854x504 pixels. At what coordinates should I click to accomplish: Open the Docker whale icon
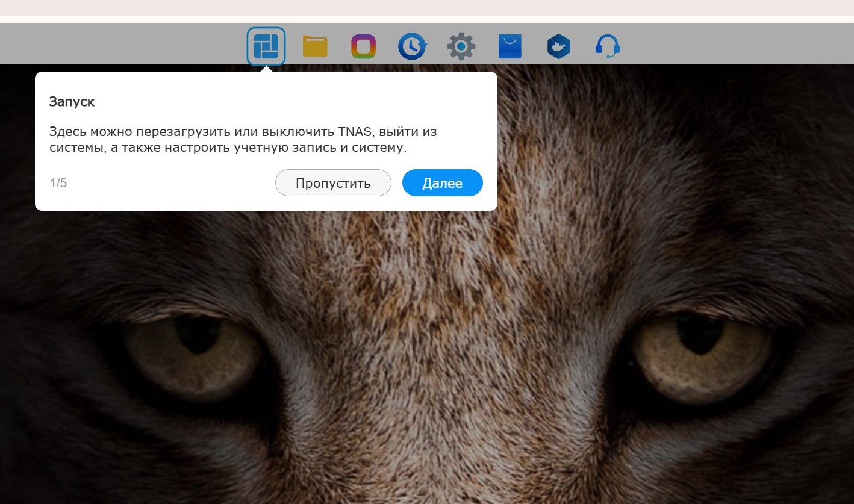[559, 46]
